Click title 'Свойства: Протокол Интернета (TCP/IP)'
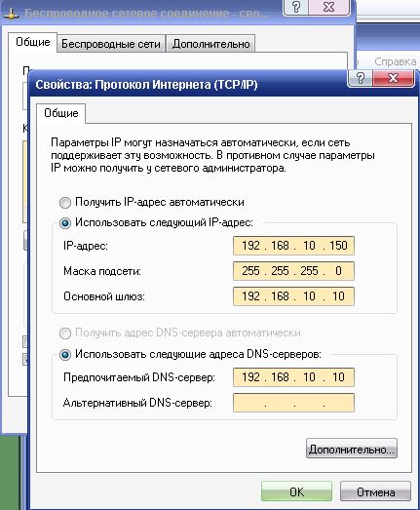Image resolution: width=420 pixels, height=510 pixels. click(x=146, y=85)
